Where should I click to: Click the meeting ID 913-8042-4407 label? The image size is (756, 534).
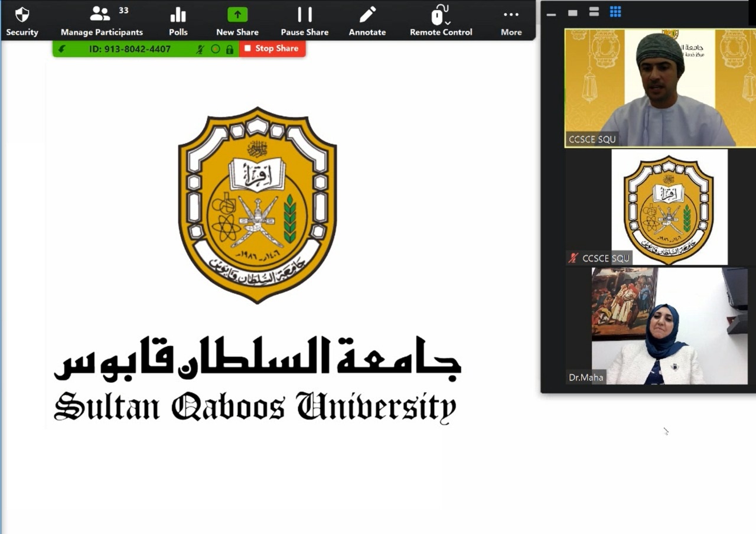pyautogui.click(x=129, y=49)
